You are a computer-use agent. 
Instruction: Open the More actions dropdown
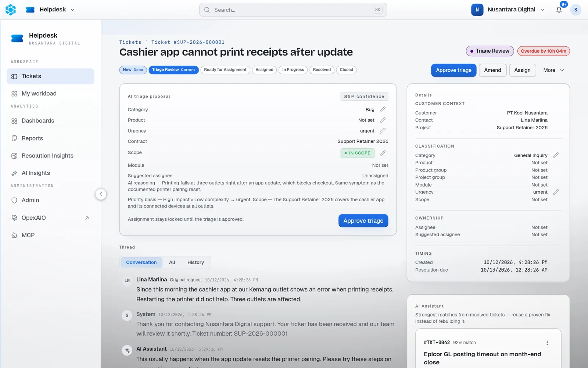[553, 70]
